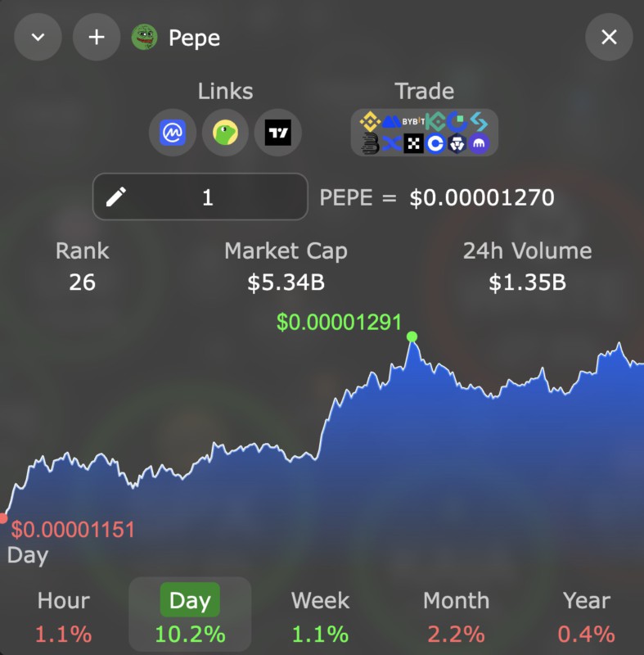
Task: Open the Bybit exchange icon
Action: click(413, 121)
